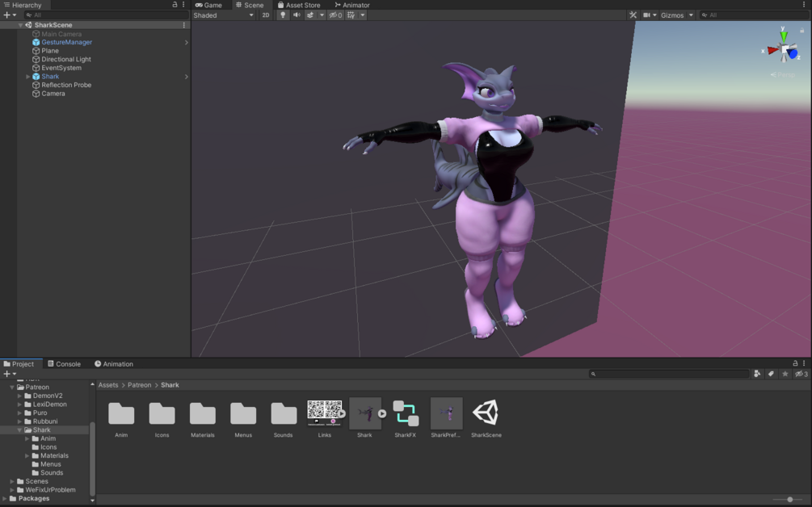Toggle the Project panel lock icon
Viewport: 812px width, 507px height.
tap(795, 363)
